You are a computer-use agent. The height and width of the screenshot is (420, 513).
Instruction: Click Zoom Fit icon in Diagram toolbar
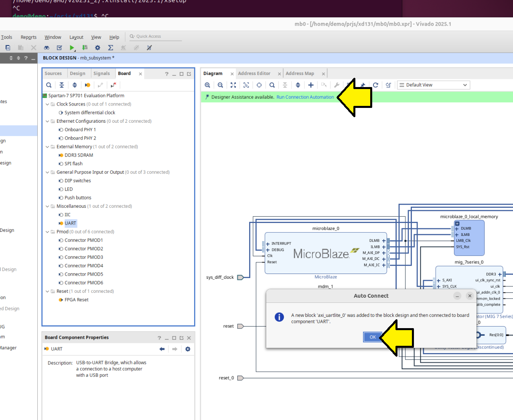pos(233,85)
